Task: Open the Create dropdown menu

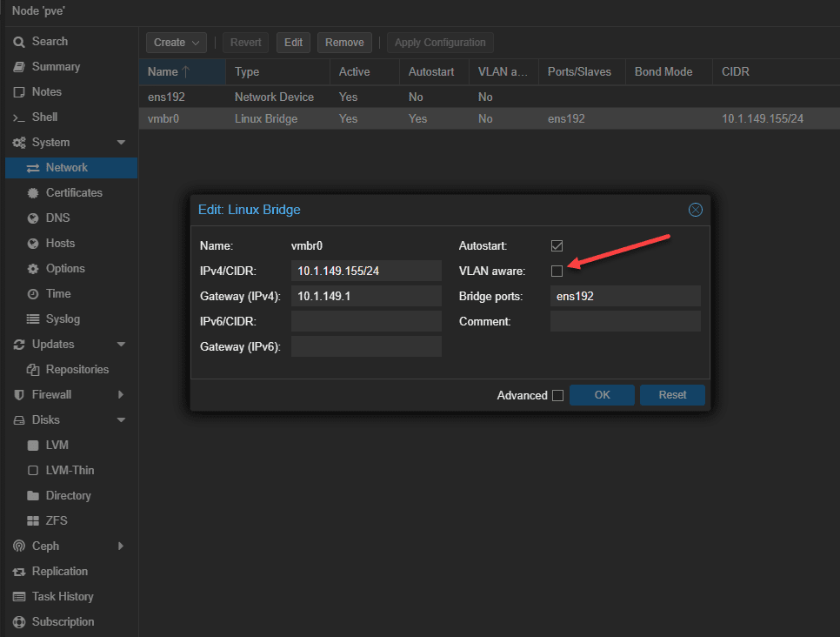Action: [177, 43]
